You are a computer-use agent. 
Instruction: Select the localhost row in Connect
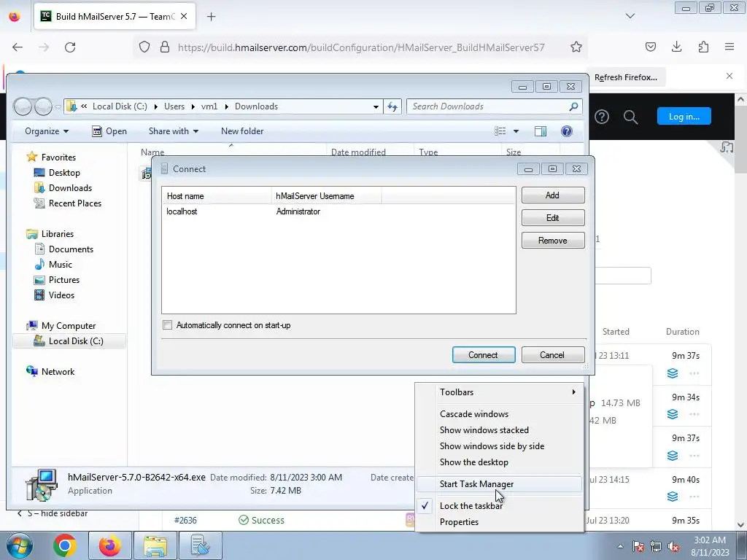(338, 211)
